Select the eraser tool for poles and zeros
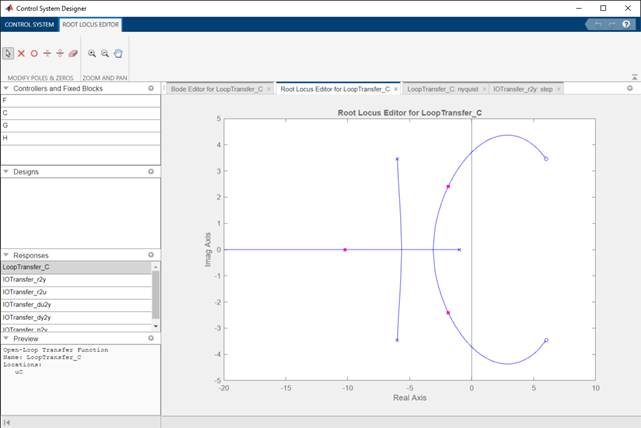The image size is (641, 428). tap(73, 54)
